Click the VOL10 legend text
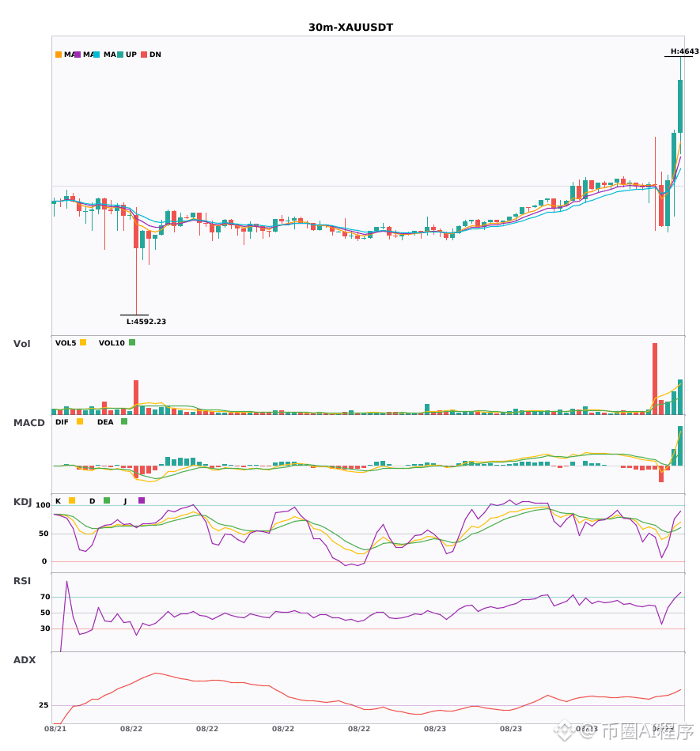700x751 pixels. 112,343
